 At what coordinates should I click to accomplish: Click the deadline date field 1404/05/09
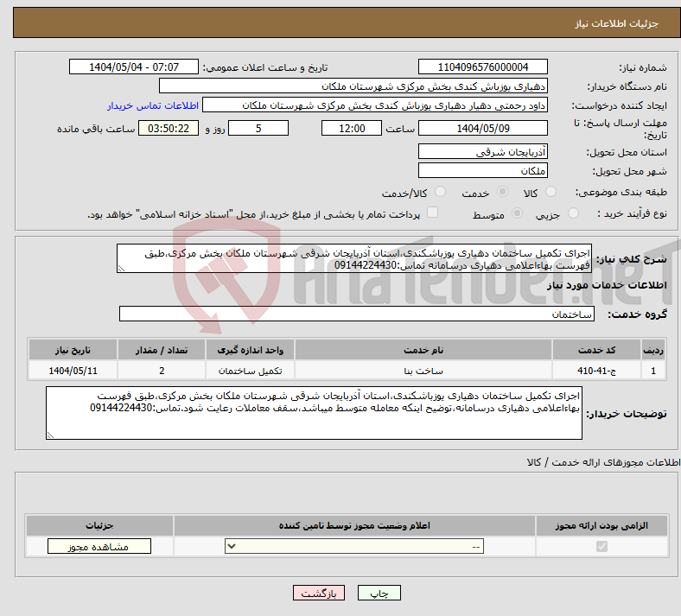click(482, 128)
